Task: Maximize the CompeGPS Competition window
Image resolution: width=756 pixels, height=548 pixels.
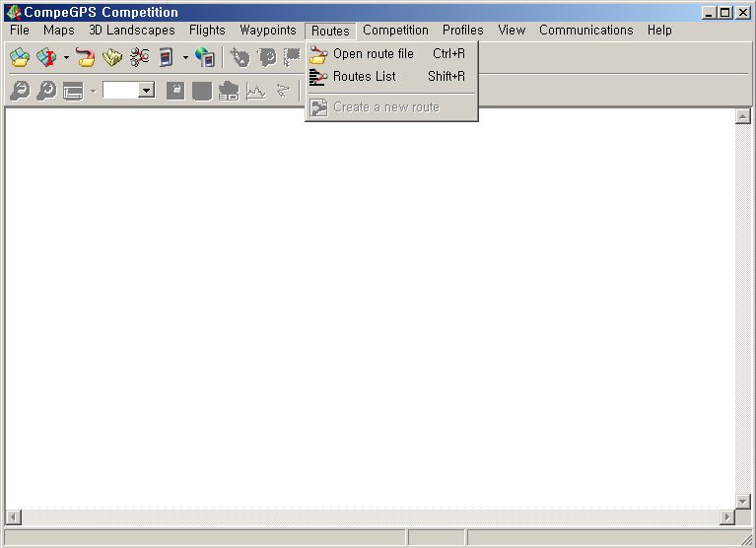Action: pos(724,13)
